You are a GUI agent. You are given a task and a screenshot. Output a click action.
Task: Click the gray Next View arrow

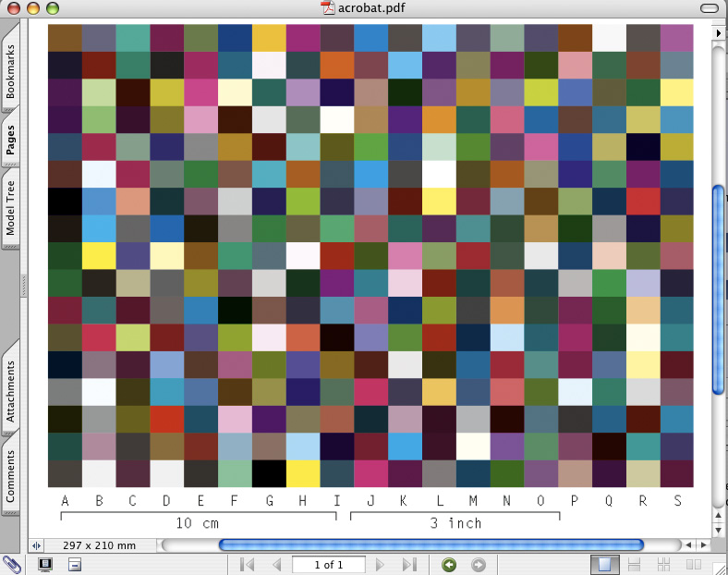click(x=479, y=565)
